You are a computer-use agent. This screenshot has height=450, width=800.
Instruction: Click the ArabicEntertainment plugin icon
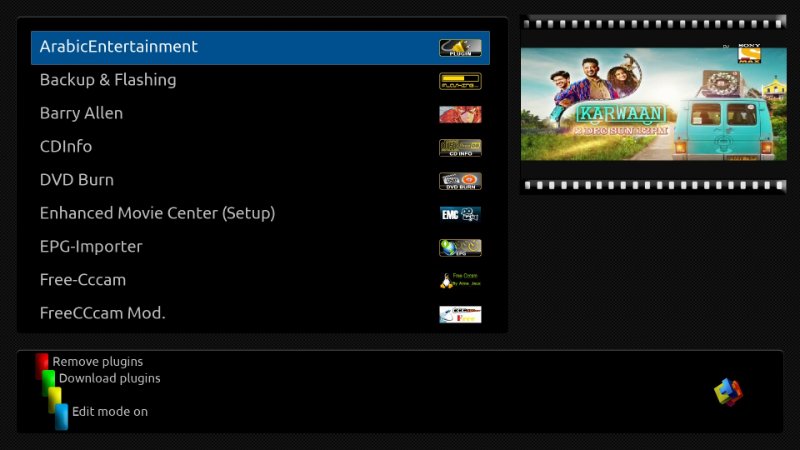click(460, 48)
